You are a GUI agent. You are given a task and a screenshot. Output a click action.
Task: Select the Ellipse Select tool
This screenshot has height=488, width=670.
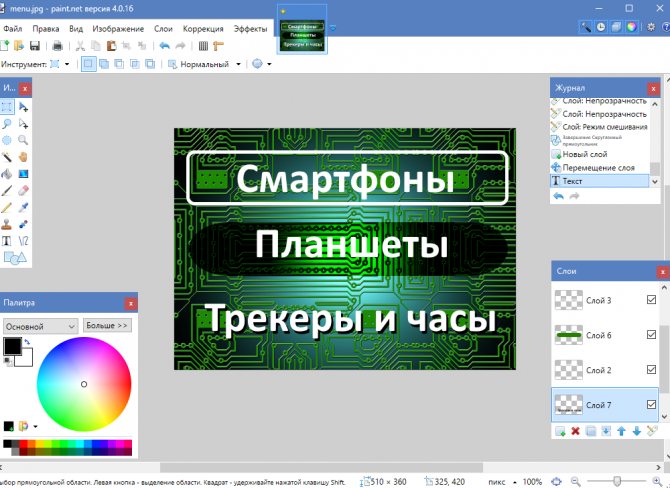[x=7, y=140]
